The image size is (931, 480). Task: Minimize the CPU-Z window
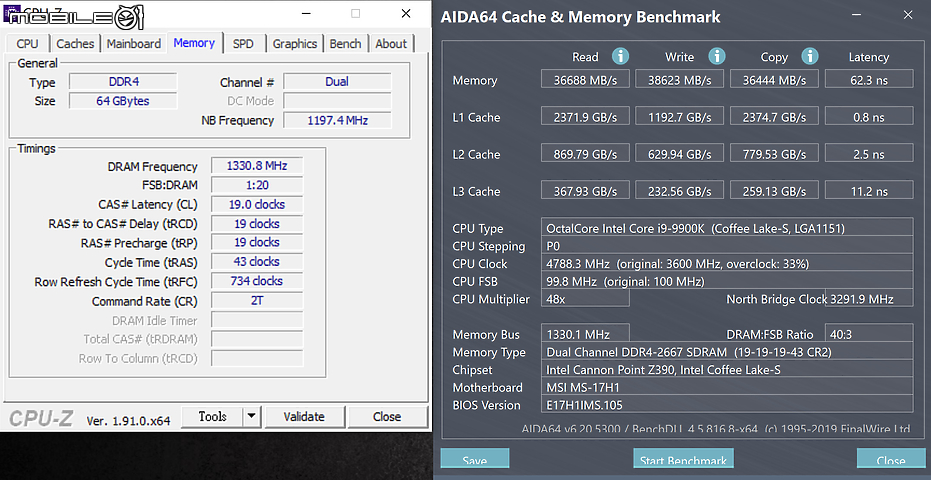306,14
